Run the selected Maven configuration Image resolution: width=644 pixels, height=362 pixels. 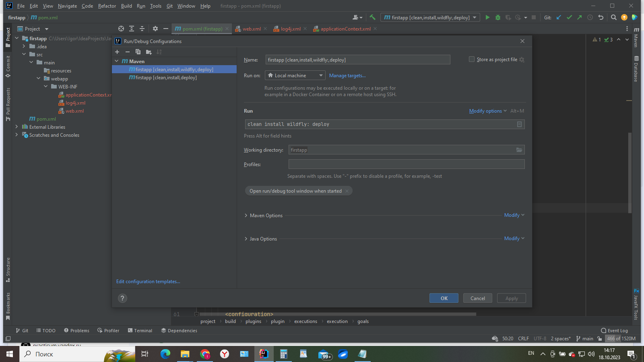[487, 17]
